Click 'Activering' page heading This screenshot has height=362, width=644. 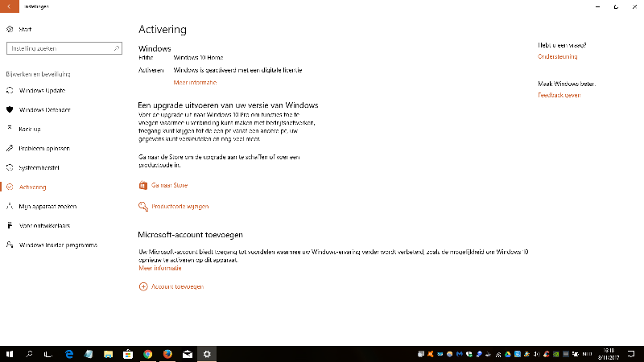click(163, 29)
